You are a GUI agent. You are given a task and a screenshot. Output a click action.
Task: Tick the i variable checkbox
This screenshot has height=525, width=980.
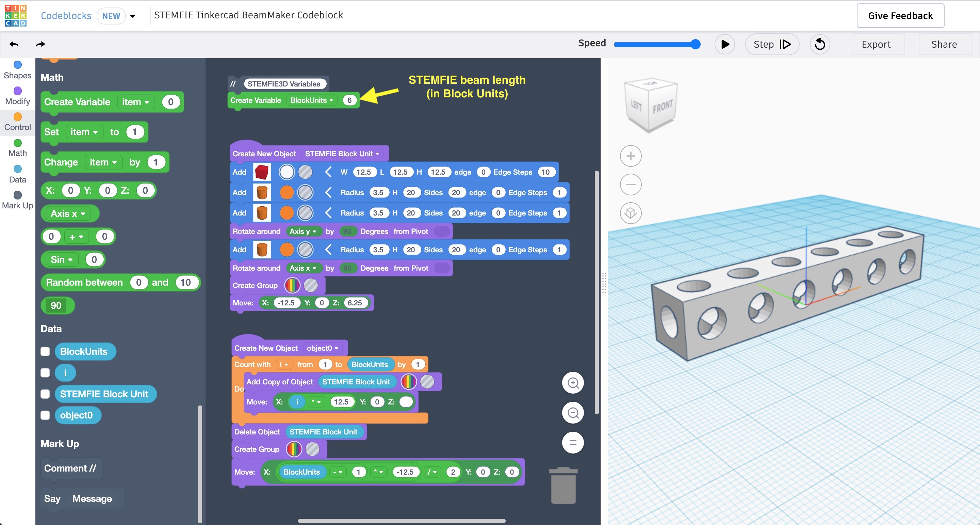point(45,373)
